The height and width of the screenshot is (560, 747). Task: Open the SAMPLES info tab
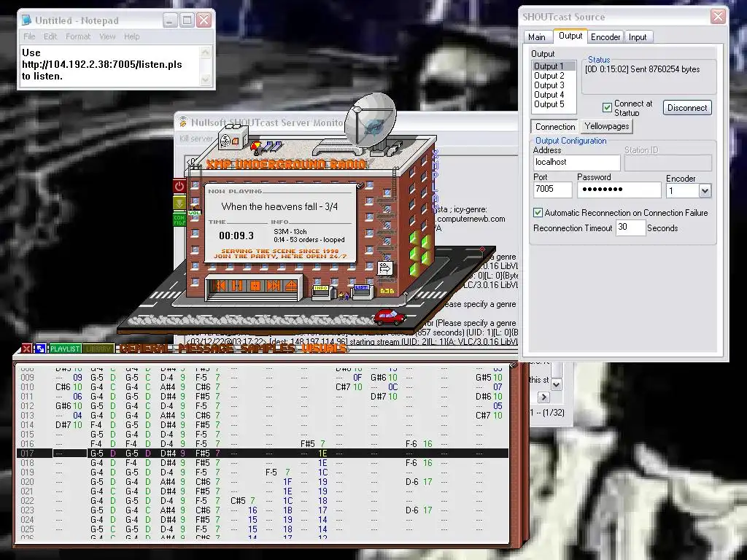point(268,349)
